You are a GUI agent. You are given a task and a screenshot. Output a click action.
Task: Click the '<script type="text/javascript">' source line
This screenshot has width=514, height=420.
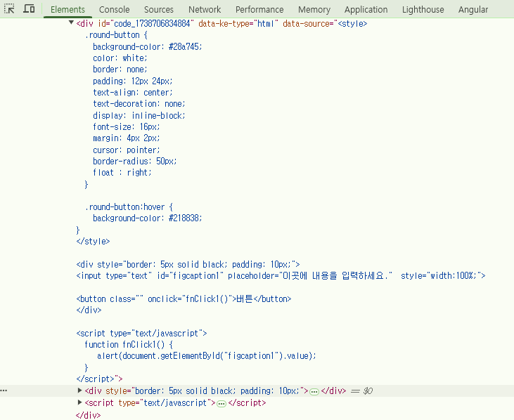[141, 333]
